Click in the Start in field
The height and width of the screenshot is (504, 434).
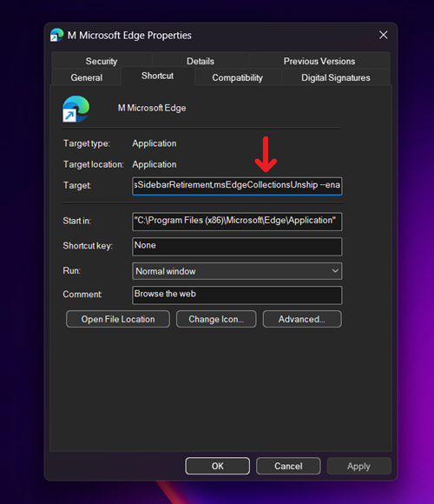[237, 222]
